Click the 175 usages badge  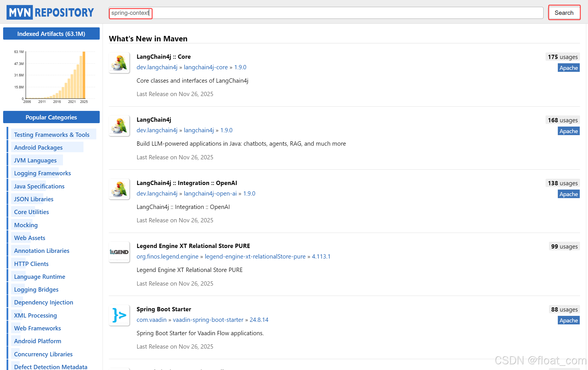tap(562, 57)
